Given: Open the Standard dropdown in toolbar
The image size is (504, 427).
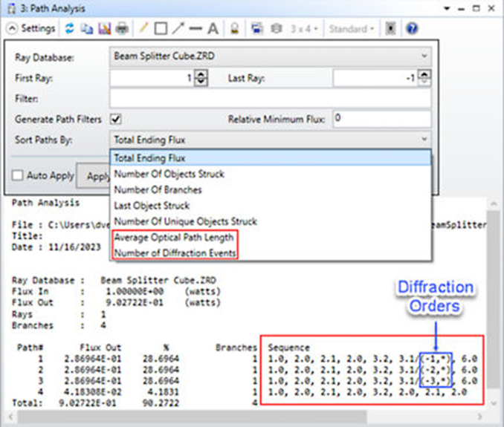Looking at the screenshot, I should coord(352,29).
